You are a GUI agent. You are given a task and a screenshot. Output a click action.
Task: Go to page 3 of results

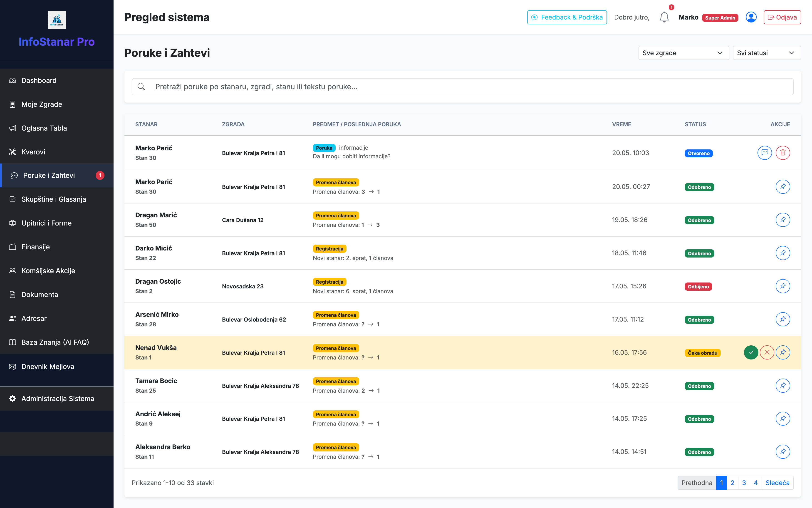(x=744, y=483)
